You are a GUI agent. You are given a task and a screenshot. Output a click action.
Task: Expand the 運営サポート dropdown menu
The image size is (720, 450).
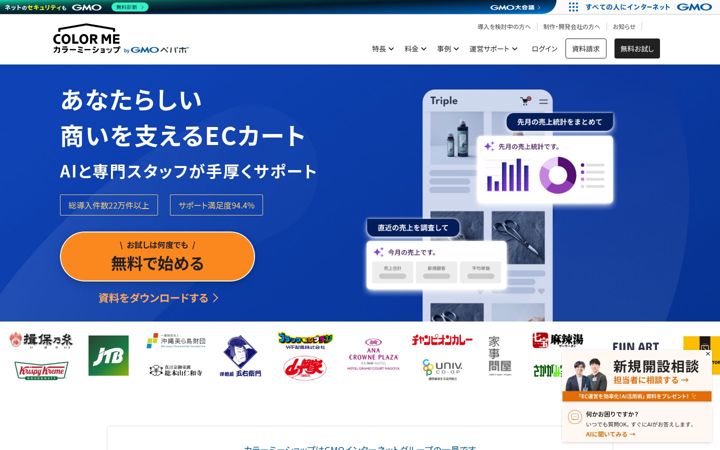[x=493, y=49]
